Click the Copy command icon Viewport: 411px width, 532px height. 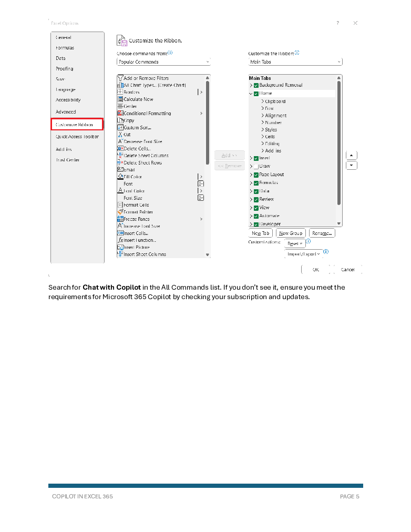tap(120, 120)
